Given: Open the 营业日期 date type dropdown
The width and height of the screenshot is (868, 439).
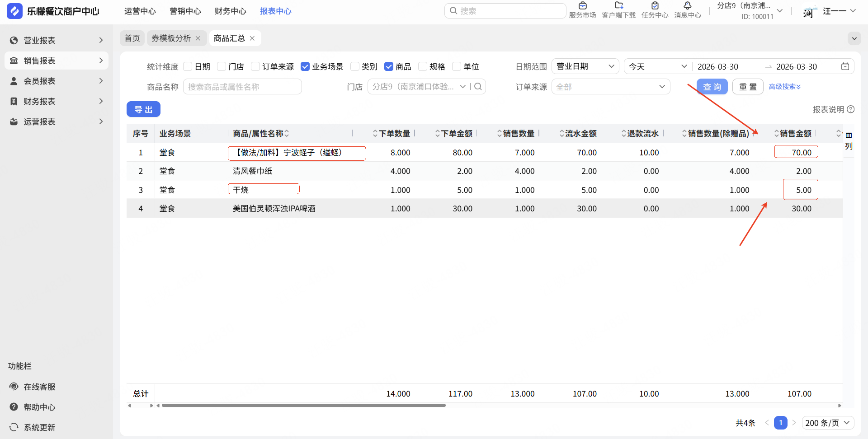Looking at the screenshot, I should pyautogui.click(x=585, y=66).
